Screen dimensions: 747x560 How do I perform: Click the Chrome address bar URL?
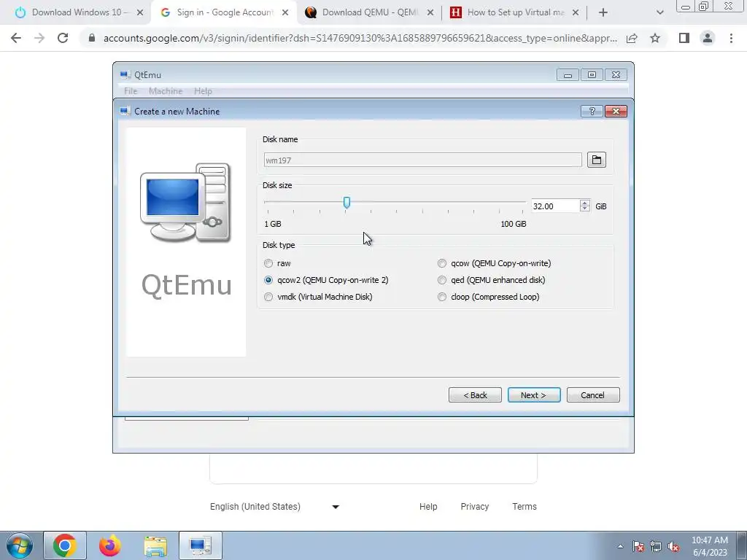pyautogui.click(x=360, y=38)
